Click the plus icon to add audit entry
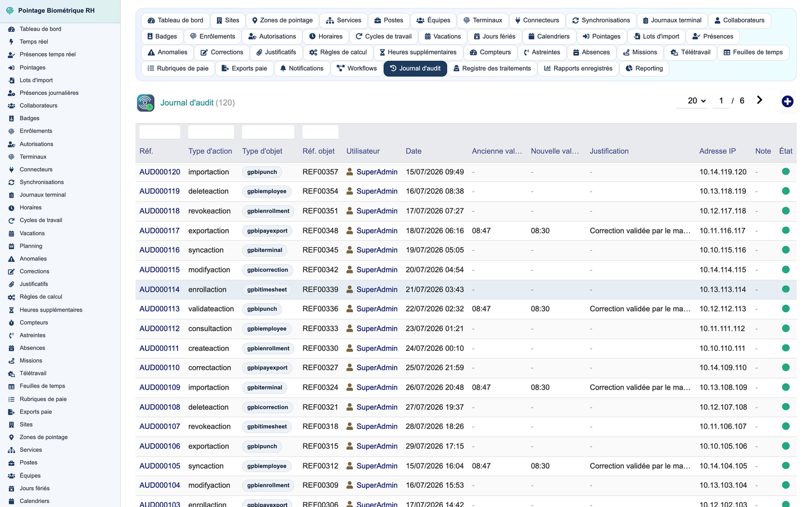The width and height of the screenshot is (812, 507). click(x=787, y=101)
